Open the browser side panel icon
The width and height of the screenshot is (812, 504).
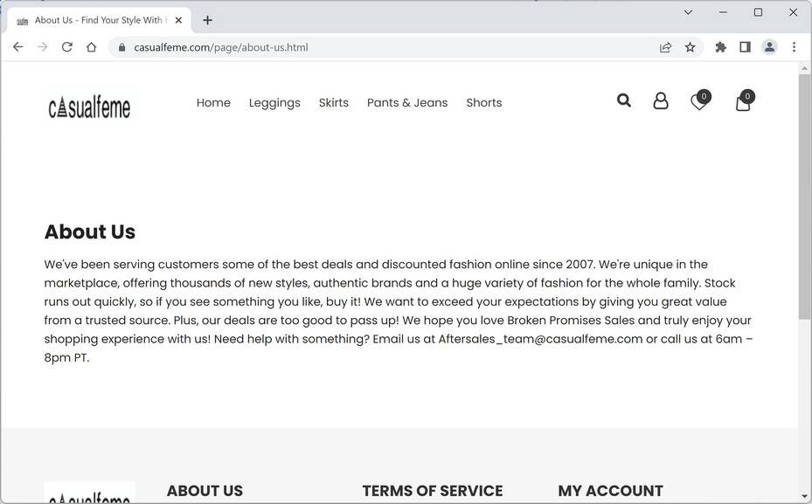tap(745, 47)
